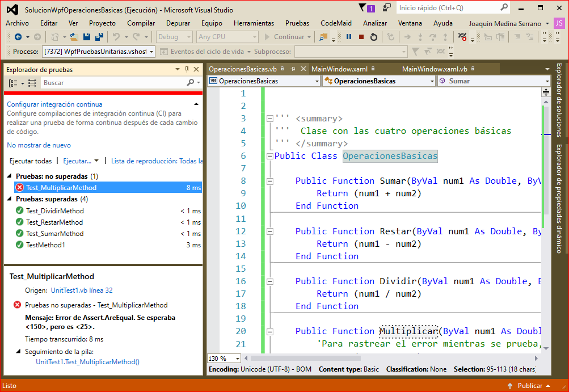Click the Save All multi-disk icon
Viewport: 569px width, 392px height.
99,37
